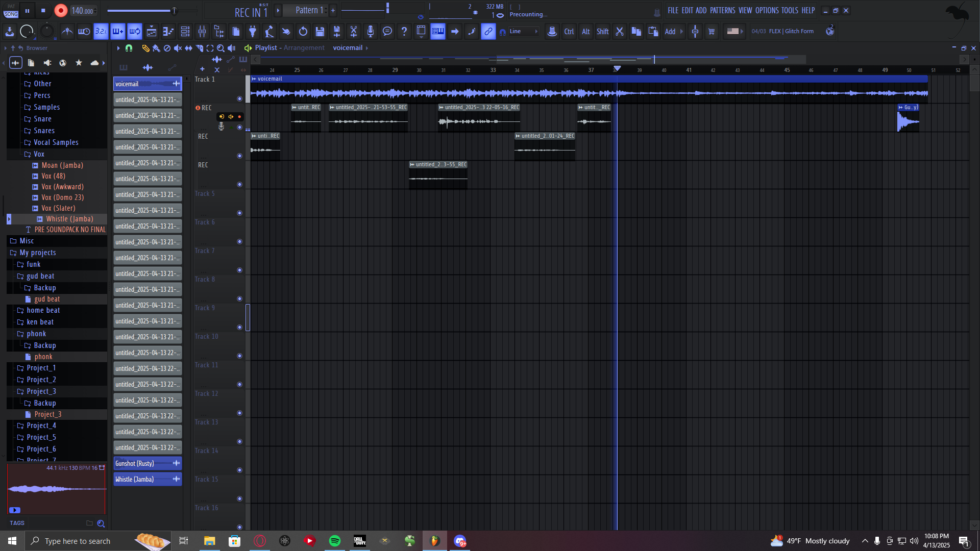Screen dimensions: 980x551
Task: Toggle the playlist magnet snap icon
Action: pos(129,48)
